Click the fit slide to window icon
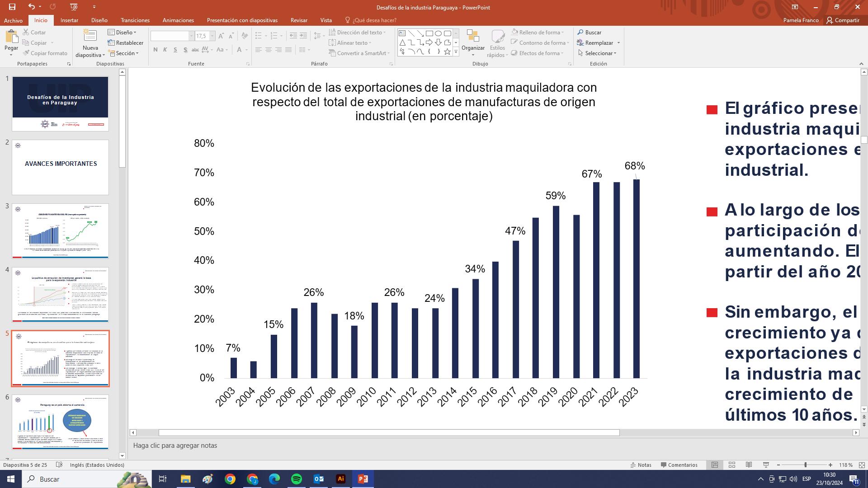This screenshot has height=488, width=868. coord(861,465)
